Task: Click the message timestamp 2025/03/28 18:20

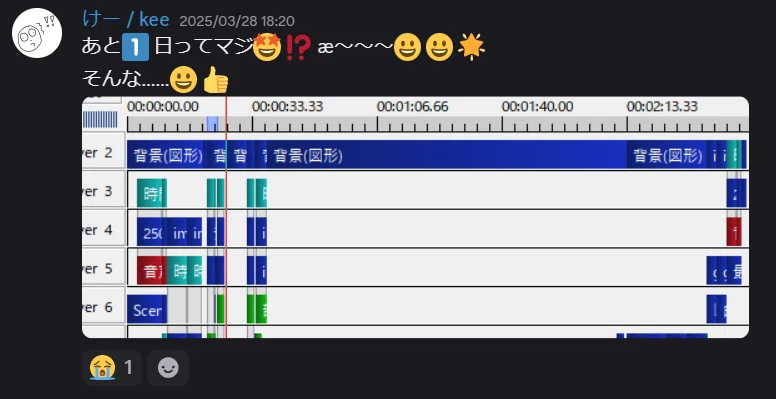Action: click(x=237, y=21)
